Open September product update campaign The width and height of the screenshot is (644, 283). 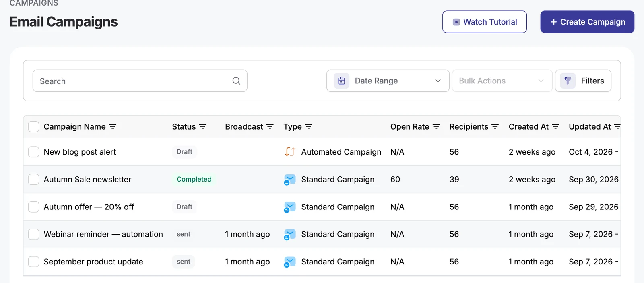pyautogui.click(x=93, y=262)
